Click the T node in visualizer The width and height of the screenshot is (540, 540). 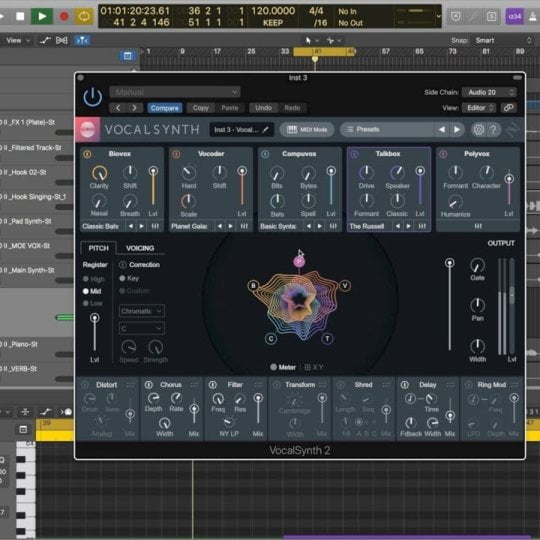point(327,339)
